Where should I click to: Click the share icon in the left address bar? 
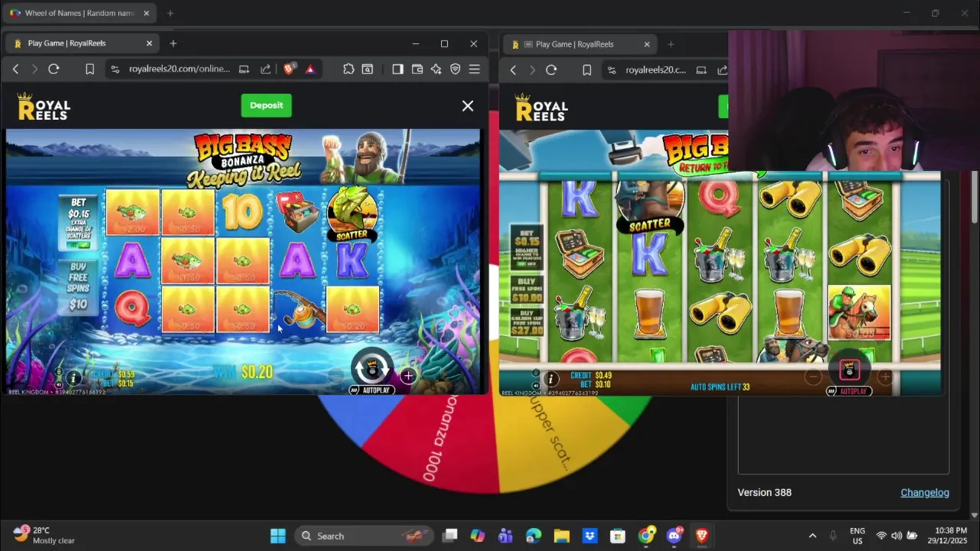(x=266, y=69)
